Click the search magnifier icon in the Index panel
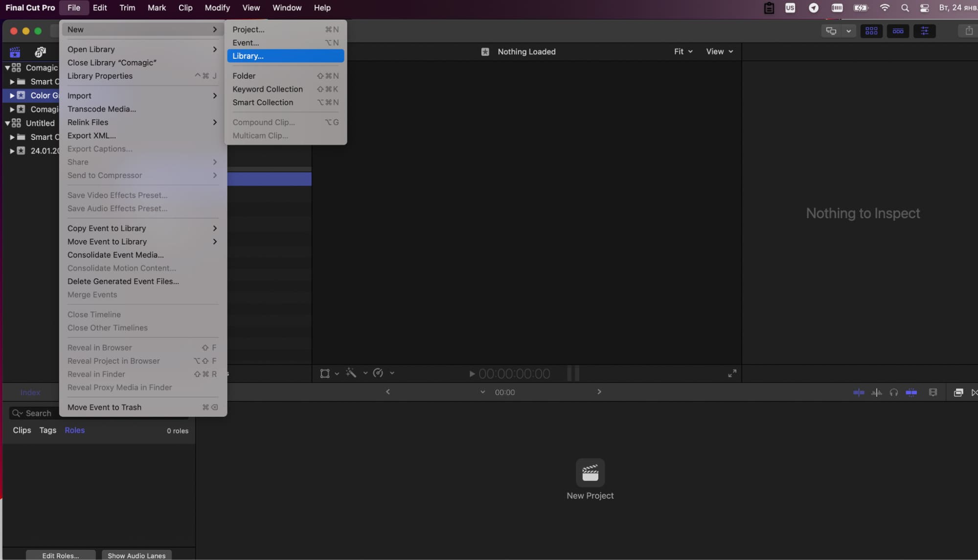 pos(17,413)
